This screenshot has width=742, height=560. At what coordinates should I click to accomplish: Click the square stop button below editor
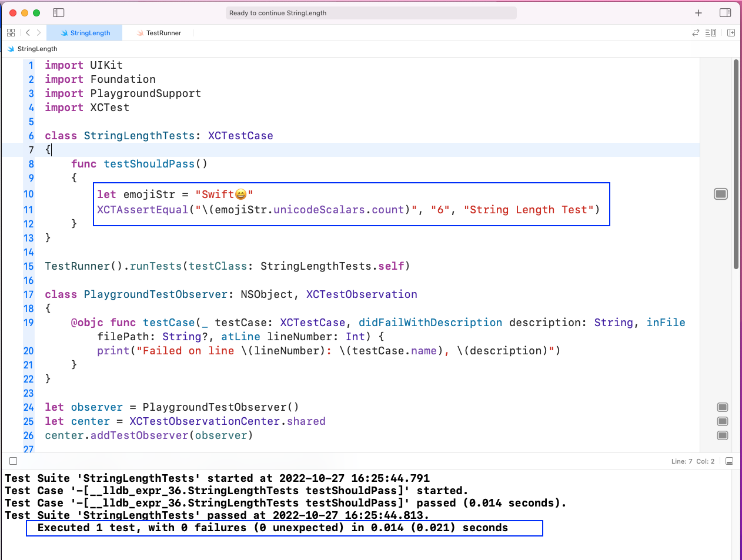(x=14, y=461)
